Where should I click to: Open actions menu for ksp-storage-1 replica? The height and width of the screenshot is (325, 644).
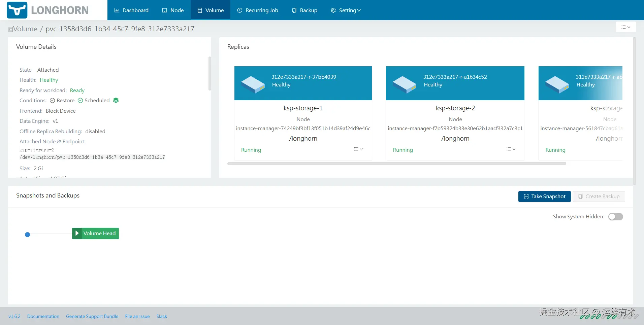[358, 149]
